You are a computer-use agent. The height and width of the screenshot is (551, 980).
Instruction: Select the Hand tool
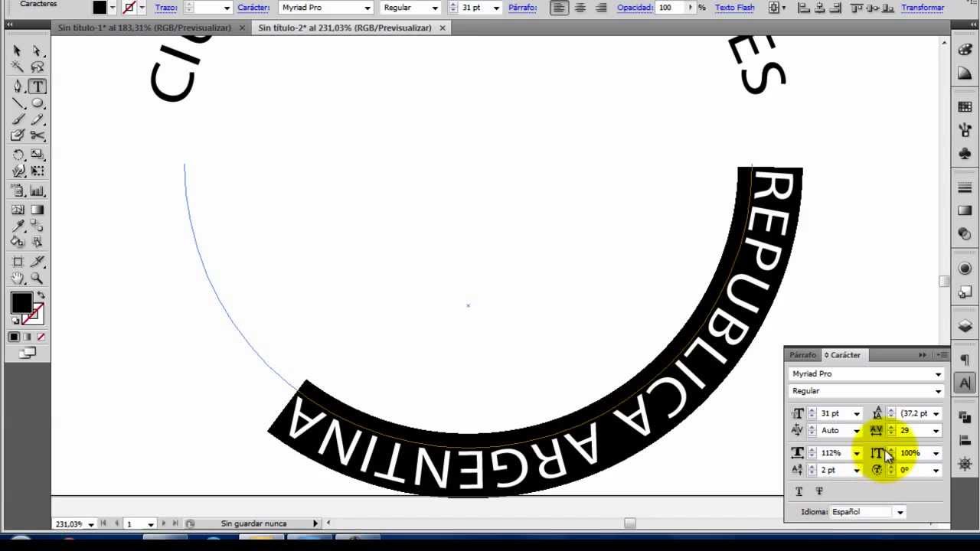pos(18,279)
